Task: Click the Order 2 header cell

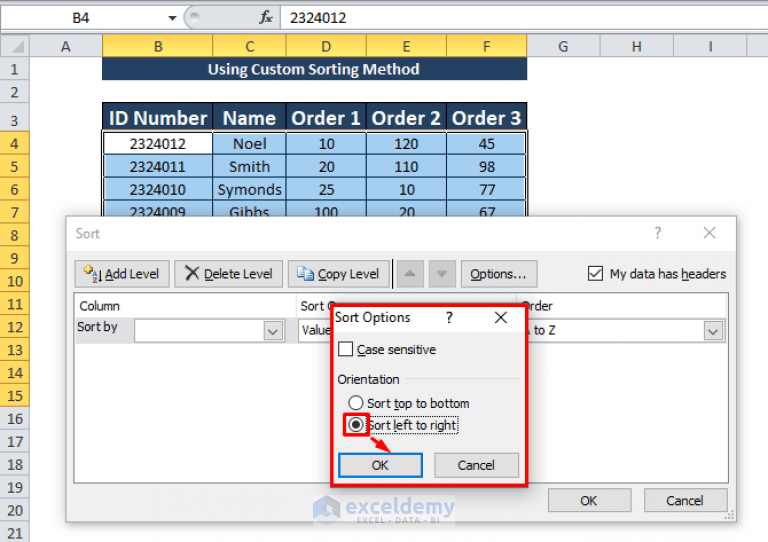Action: pyautogui.click(x=407, y=118)
